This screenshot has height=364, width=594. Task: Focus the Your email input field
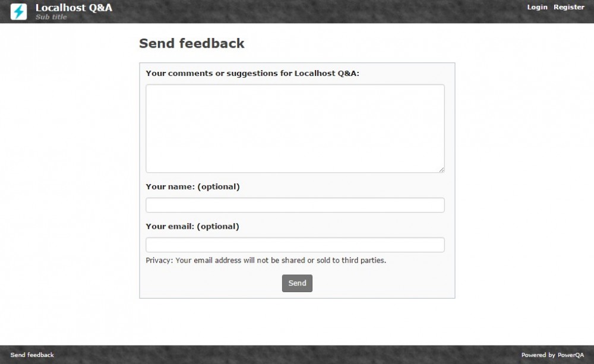295,245
